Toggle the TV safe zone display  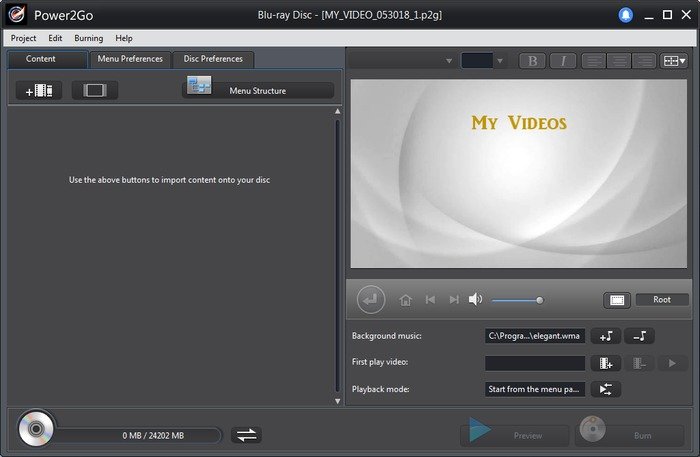tap(617, 300)
